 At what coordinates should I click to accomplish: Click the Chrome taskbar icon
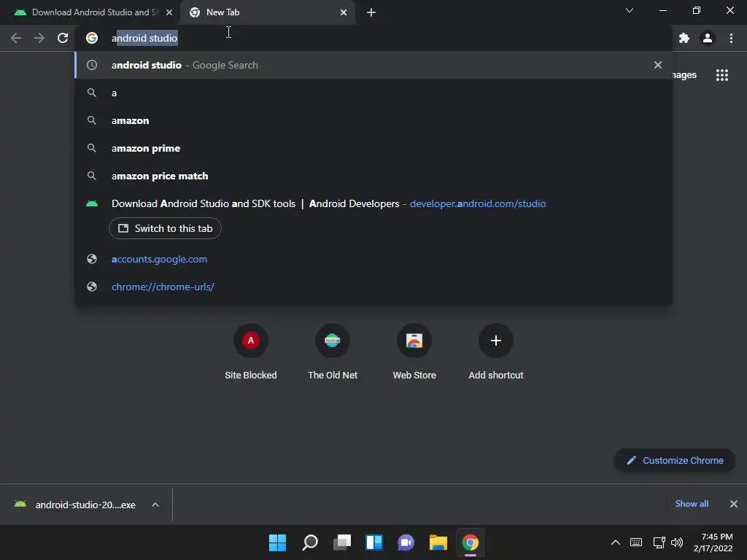pos(471,542)
